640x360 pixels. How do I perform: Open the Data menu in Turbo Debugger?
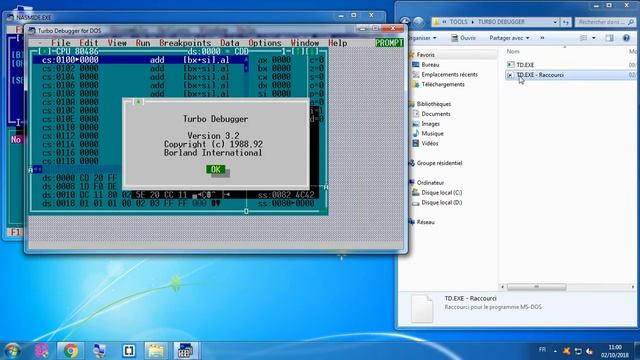pos(230,43)
